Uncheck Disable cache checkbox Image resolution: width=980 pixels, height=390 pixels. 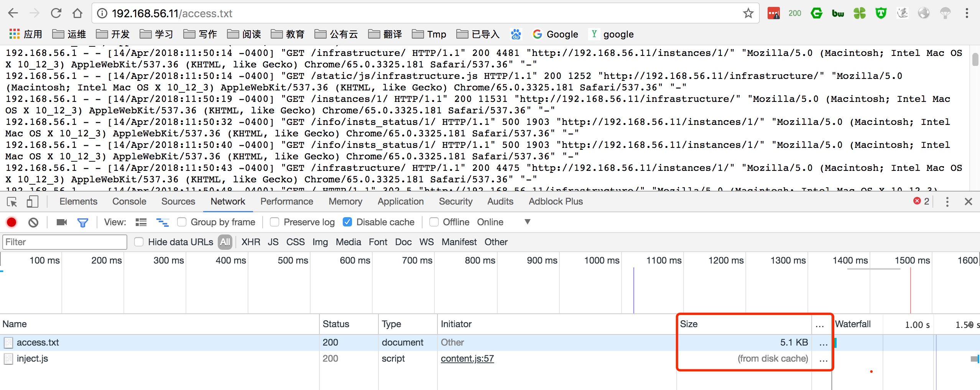coord(347,222)
